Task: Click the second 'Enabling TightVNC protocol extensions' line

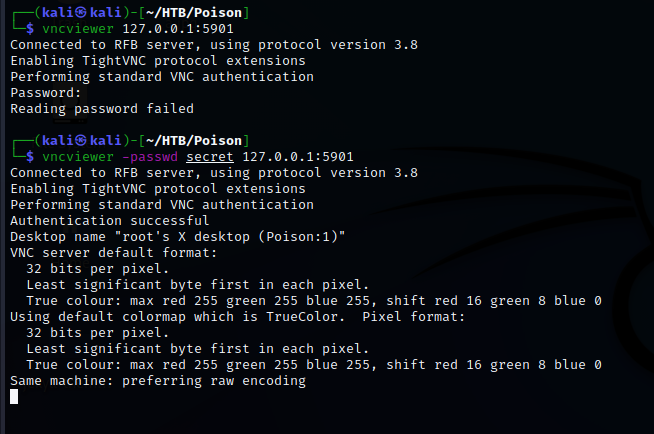Action: tap(157, 189)
